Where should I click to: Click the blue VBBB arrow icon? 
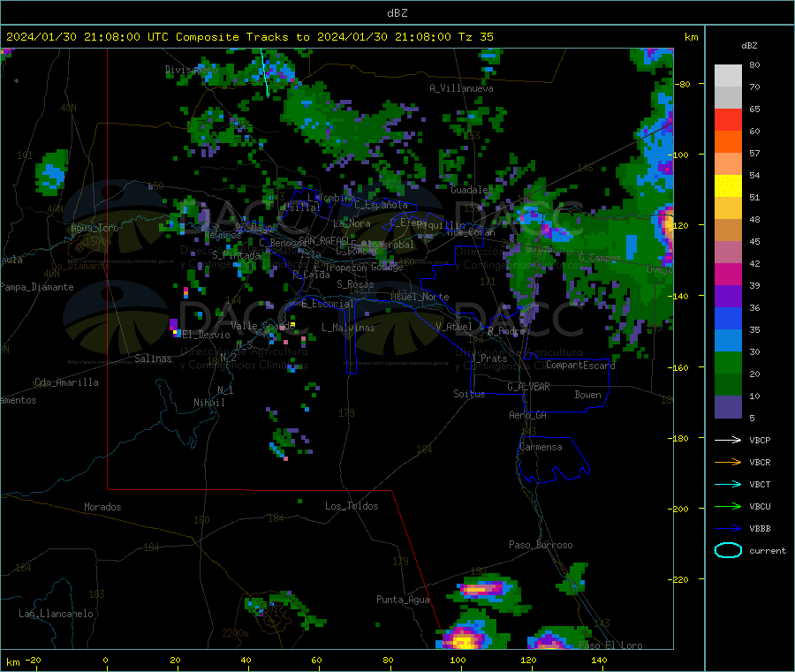pyautogui.click(x=728, y=529)
